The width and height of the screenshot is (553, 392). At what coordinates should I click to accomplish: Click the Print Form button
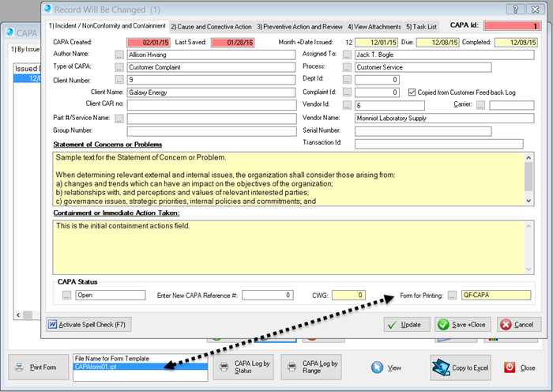pyautogui.click(x=38, y=367)
